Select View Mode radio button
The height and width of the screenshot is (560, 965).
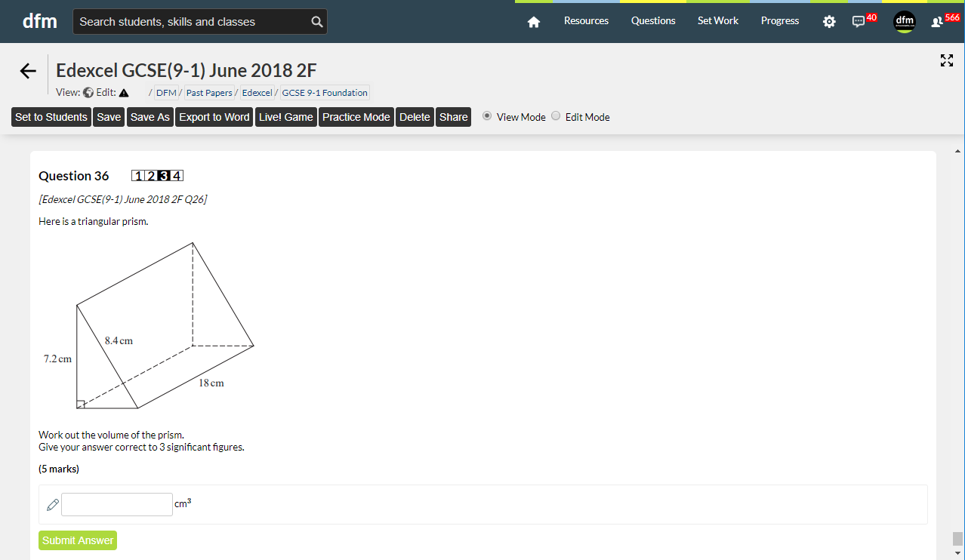(487, 116)
